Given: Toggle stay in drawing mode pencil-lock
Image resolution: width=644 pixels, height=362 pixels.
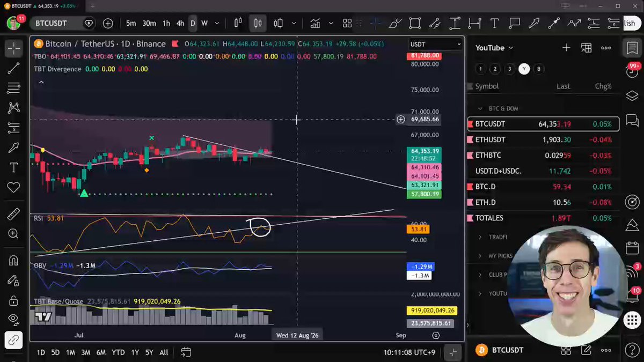Looking at the screenshot, I should pyautogui.click(x=13, y=280).
